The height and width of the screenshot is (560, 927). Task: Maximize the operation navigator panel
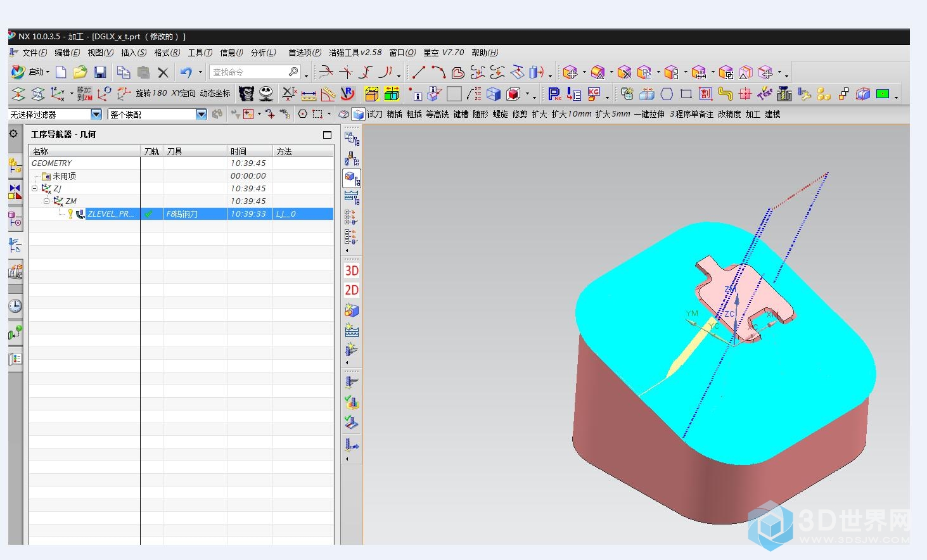[x=327, y=135]
